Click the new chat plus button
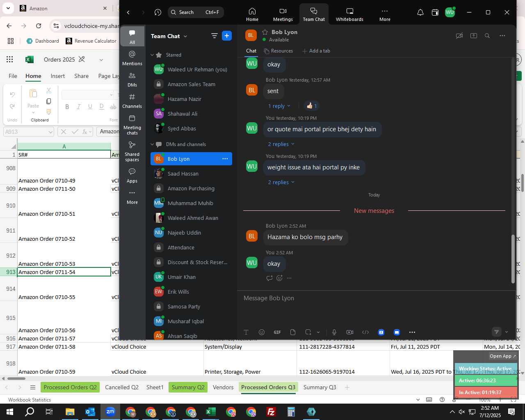Image resolution: width=525 pixels, height=420 pixels. pos(227,36)
